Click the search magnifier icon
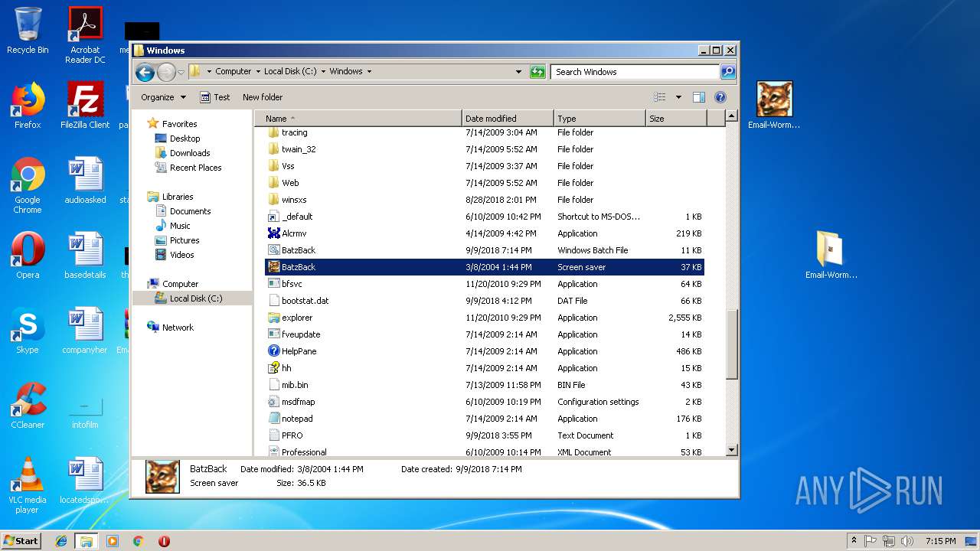980x551 pixels. (x=728, y=72)
